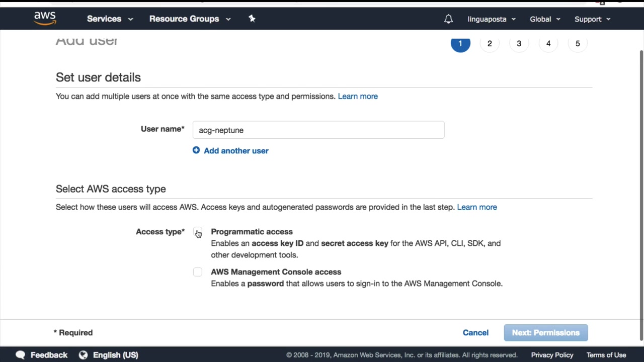This screenshot has height=362, width=644.
Task: Open the Services dropdown menu
Action: tap(110, 19)
